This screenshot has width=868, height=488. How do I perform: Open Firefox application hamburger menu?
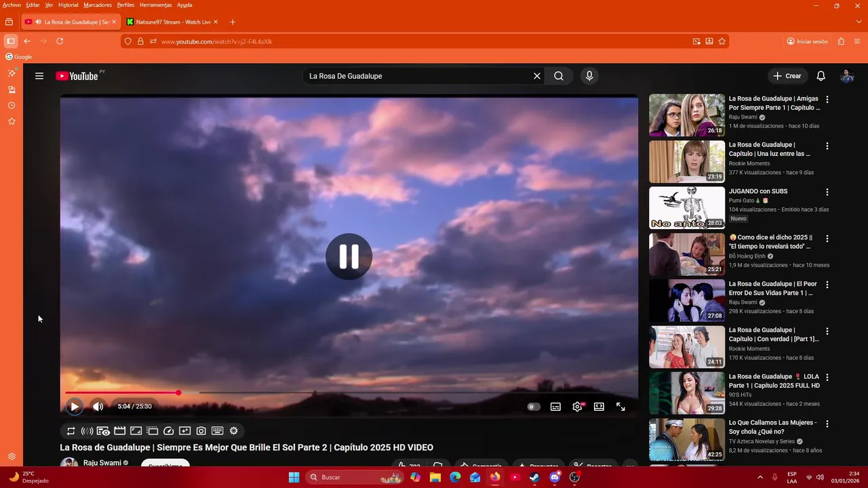(x=857, y=41)
